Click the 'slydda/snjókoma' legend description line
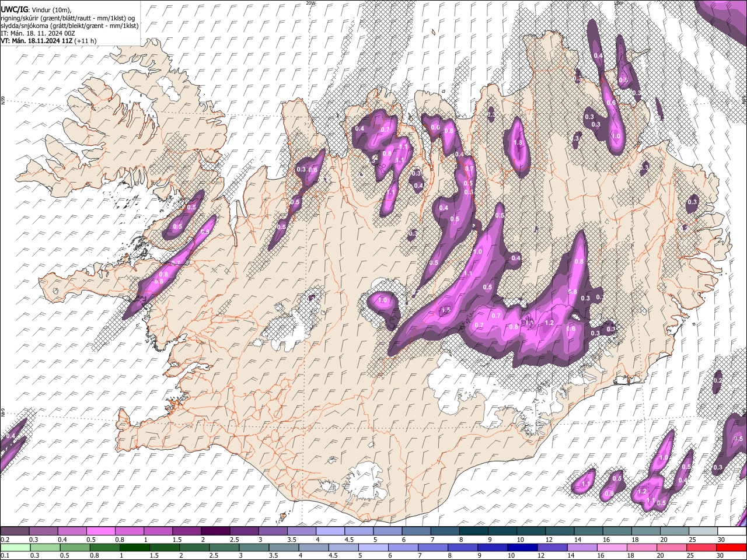Viewport: 747px width, 560px height. click(69, 26)
